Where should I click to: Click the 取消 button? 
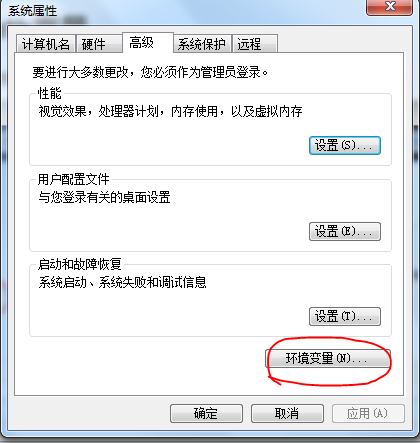point(287,414)
